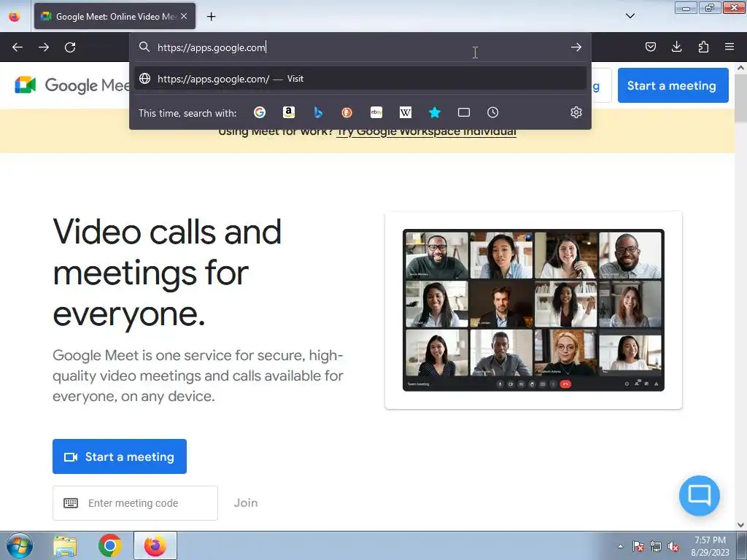The height and width of the screenshot is (560, 747).
Task: Search in open tabs icon
Action: coord(463,112)
